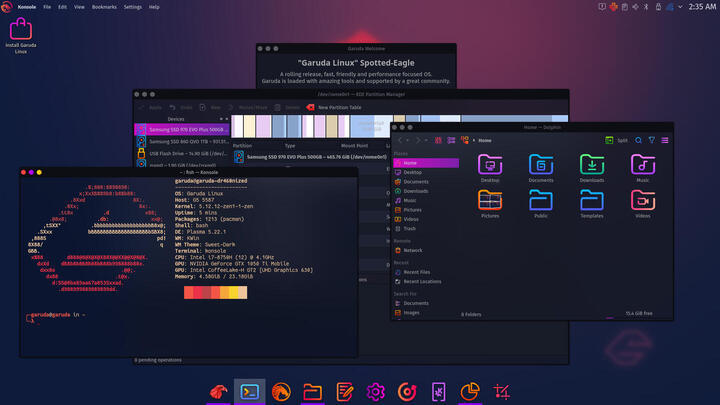Open KDE Connect phone icon in dock

[x=439, y=392]
